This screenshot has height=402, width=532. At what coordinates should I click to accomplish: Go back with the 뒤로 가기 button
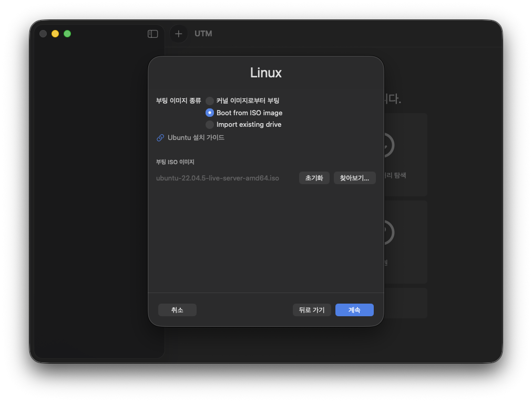click(x=312, y=310)
